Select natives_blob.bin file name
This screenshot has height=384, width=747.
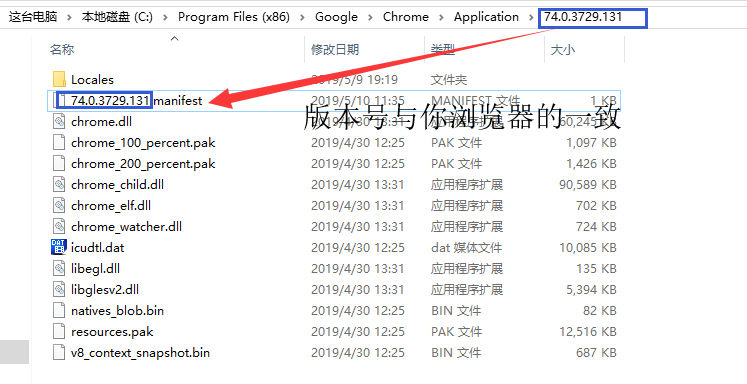(117, 310)
